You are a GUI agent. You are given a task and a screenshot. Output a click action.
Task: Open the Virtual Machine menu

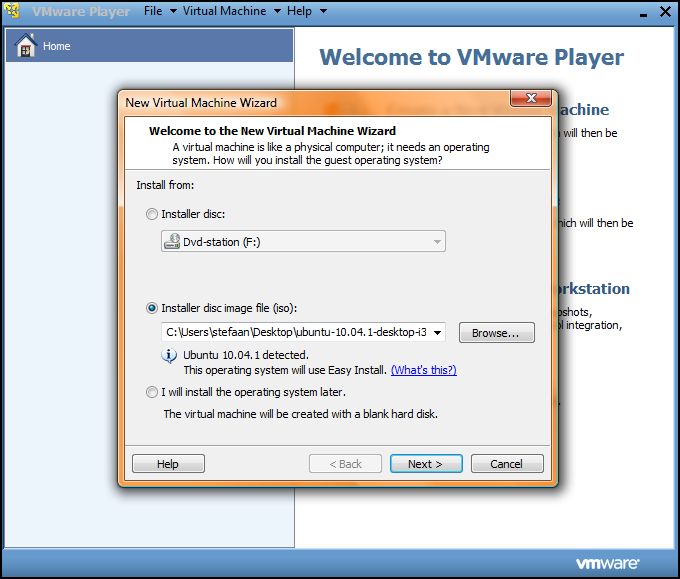[232, 11]
